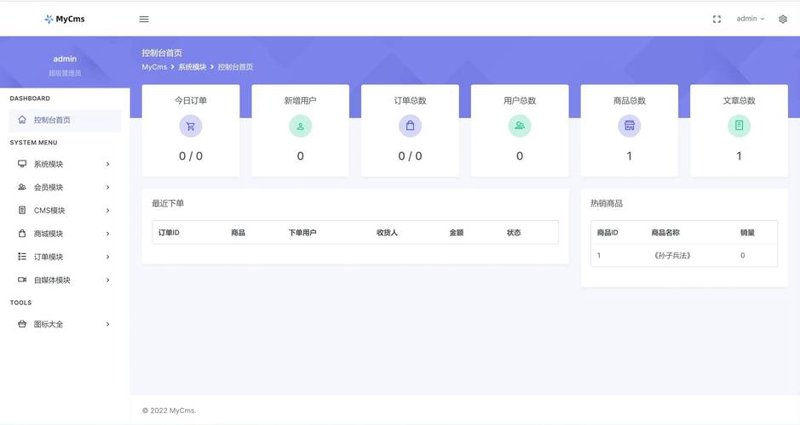
Task: Select 系统模块 menu item
Action: coord(65,164)
